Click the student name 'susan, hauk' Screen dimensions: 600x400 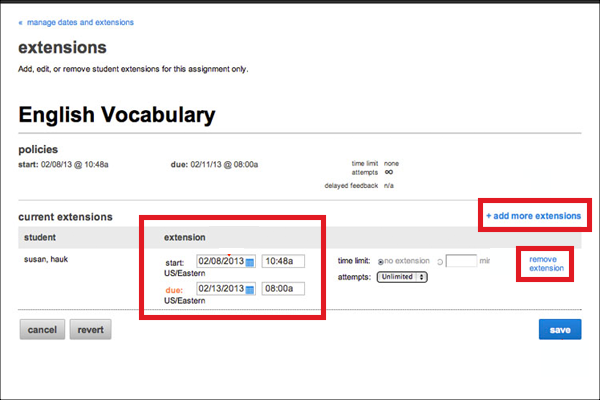click(x=44, y=257)
